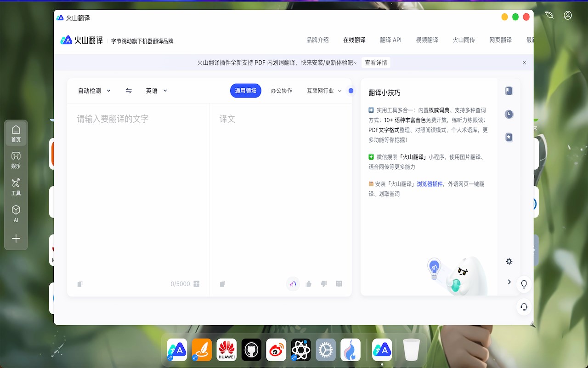Go to 品牌介绍 in the top navigation
This screenshot has height=368, width=588.
(x=318, y=40)
